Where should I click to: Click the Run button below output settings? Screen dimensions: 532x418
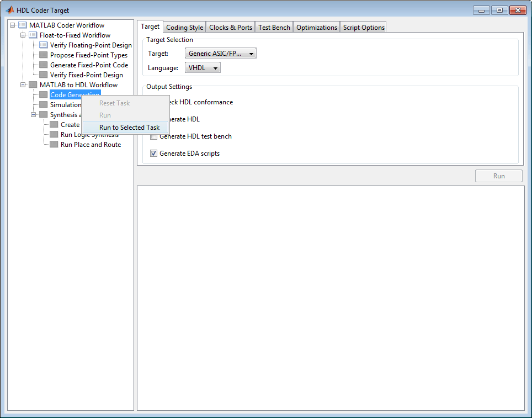(x=499, y=176)
